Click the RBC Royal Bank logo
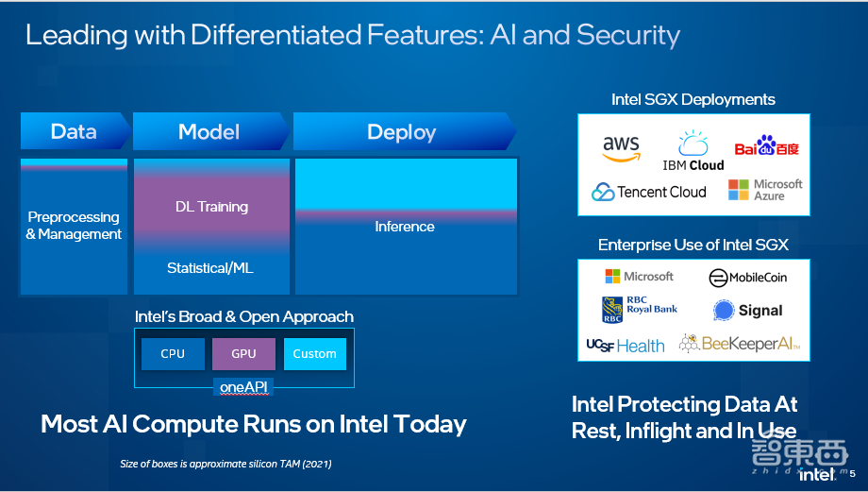Viewport: 868px width, 492px height. pyautogui.click(x=640, y=309)
